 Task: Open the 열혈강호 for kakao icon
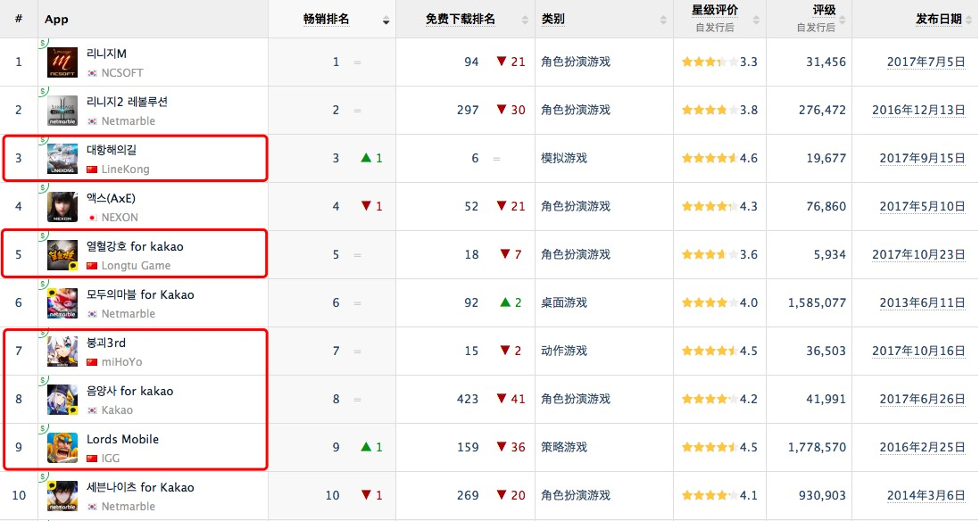click(62, 255)
